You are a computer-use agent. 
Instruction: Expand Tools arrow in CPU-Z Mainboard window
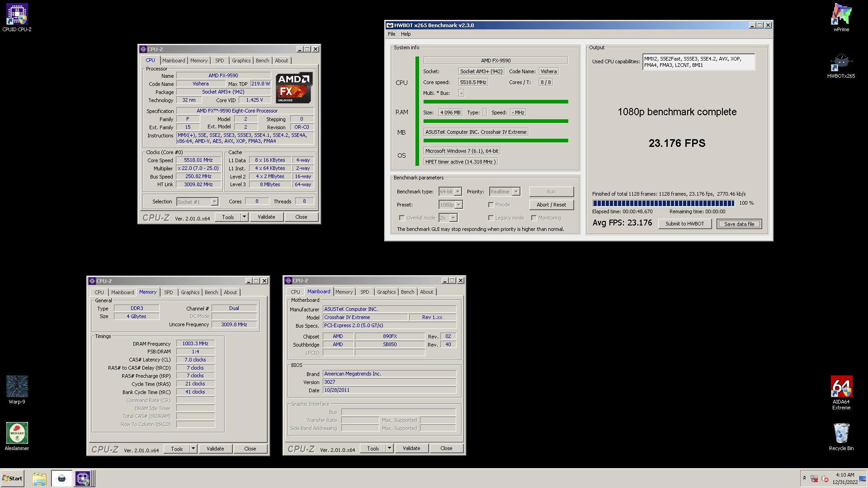pyautogui.click(x=389, y=449)
